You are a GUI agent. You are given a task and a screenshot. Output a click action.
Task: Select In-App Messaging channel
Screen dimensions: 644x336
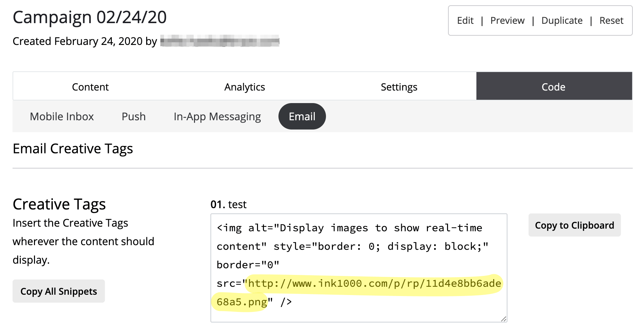217,117
